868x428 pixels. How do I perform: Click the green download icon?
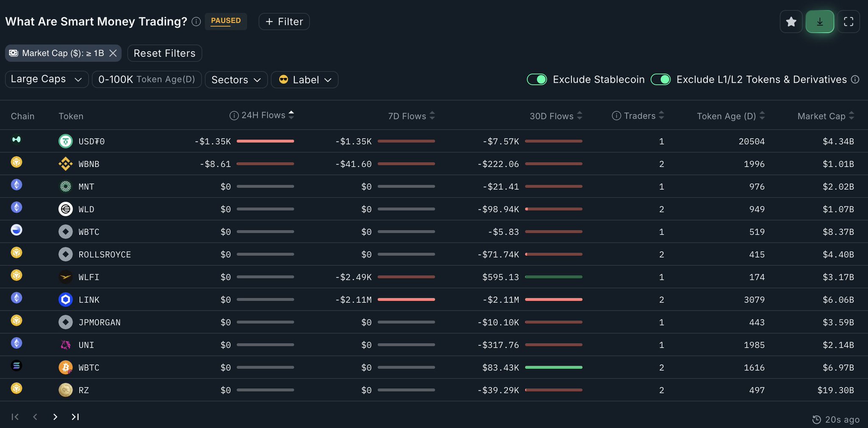pos(820,22)
